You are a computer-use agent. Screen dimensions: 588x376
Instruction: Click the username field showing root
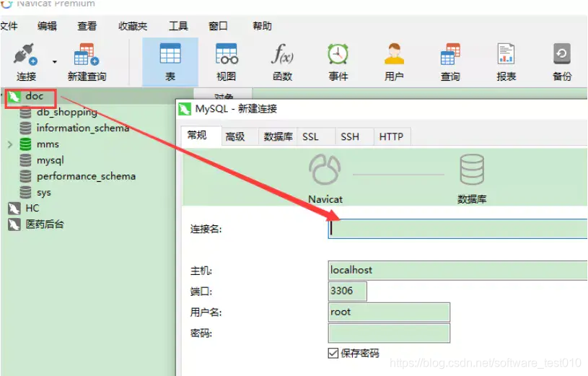[x=389, y=312]
